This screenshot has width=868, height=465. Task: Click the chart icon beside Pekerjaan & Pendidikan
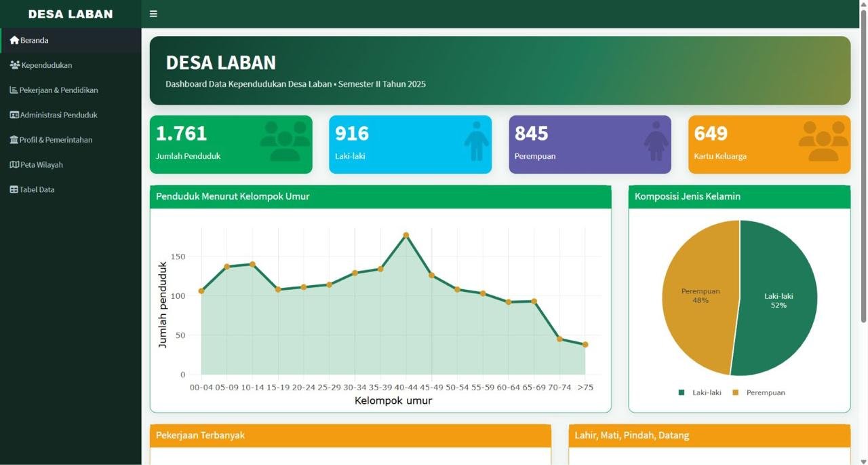14,90
